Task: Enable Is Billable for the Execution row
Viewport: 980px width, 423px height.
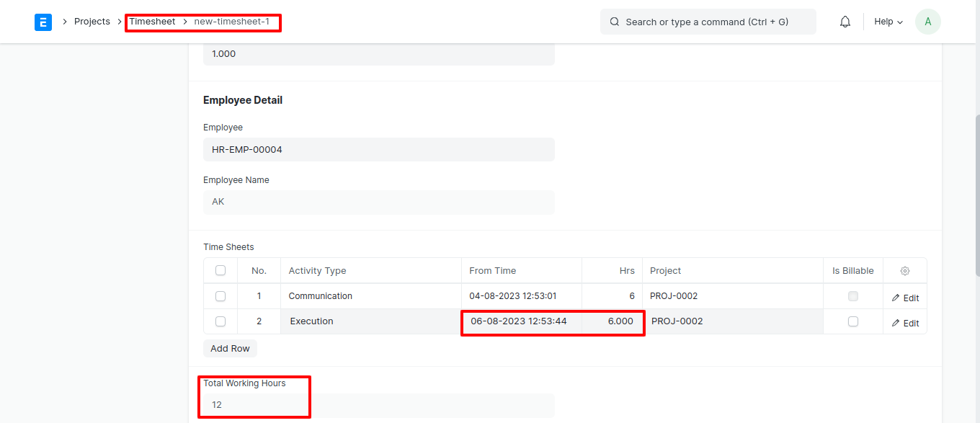Action: click(x=853, y=321)
